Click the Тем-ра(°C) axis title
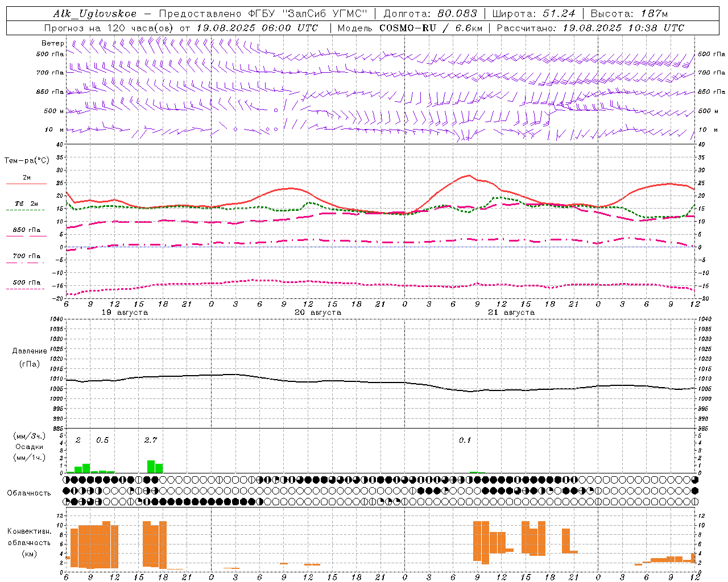This screenshot has width=728, height=582. [27, 161]
